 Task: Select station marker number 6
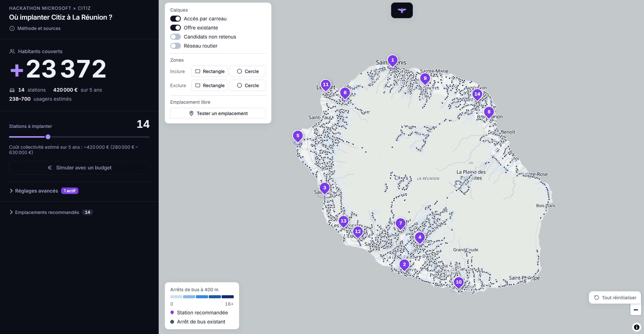pos(345,93)
